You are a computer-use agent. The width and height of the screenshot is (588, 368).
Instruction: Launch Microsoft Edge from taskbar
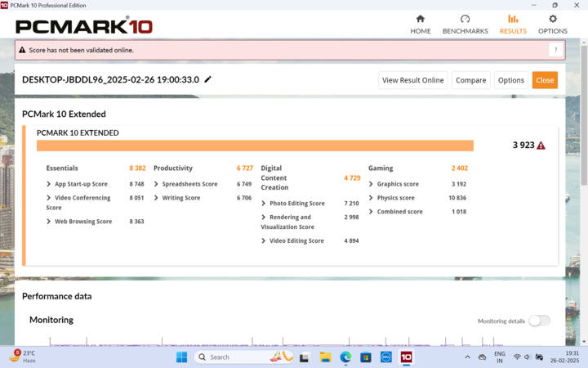[345, 357]
